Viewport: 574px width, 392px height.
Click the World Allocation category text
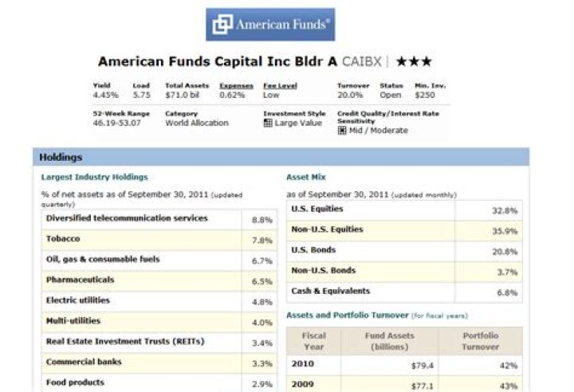(196, 123)
